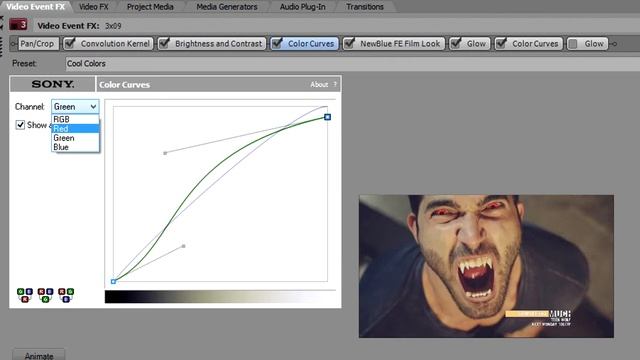640x360 pixels.
Task: Click the About link
Action: pos(319,84)
